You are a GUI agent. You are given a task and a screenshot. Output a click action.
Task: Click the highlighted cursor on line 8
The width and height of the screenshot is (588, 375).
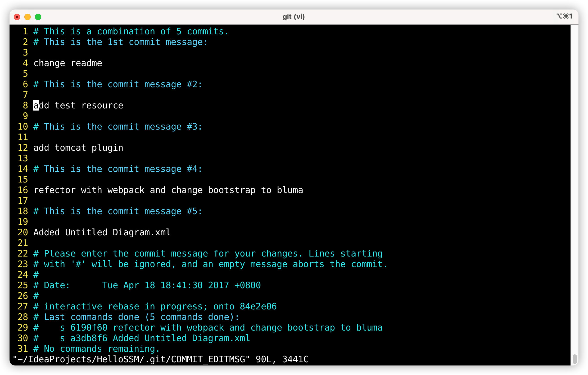(36, 105)
